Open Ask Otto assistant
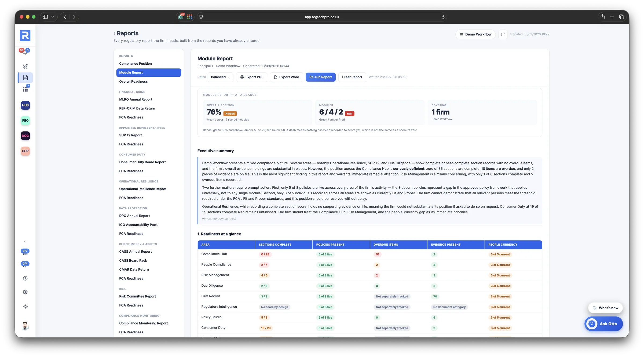644x357 pixels. pos(603,324)
